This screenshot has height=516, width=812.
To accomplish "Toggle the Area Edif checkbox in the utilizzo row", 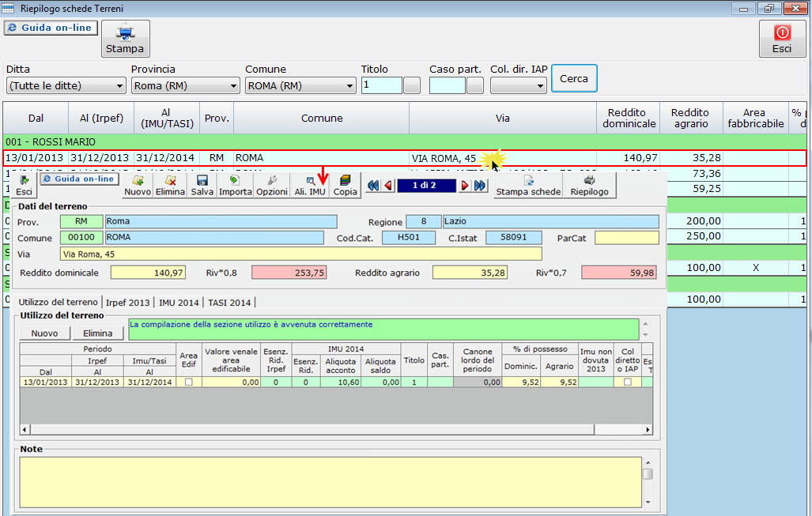I will [189, 382].
